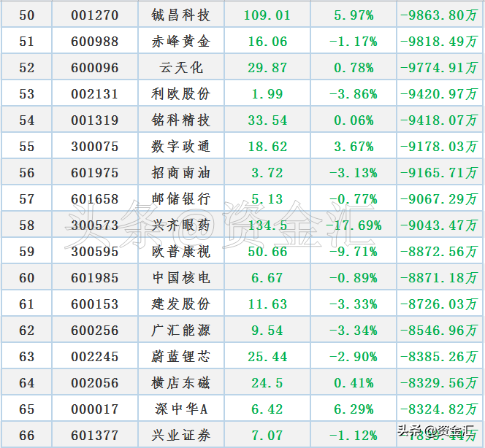The image size is (485, 448).
Task: Click stock code 601377
Action: tap(95, 436)
